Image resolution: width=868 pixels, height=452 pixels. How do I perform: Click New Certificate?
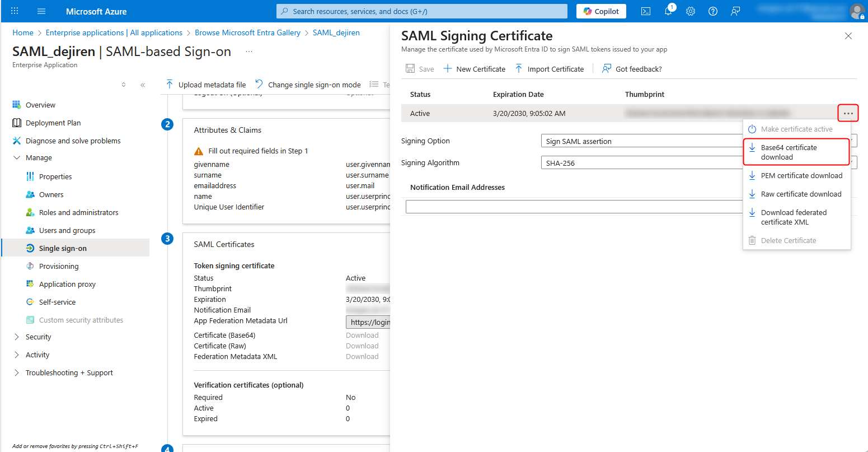click(x=474, y=69)
